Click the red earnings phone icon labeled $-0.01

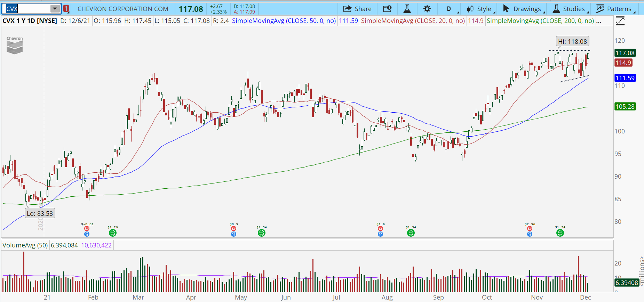(x=87, y=228)
